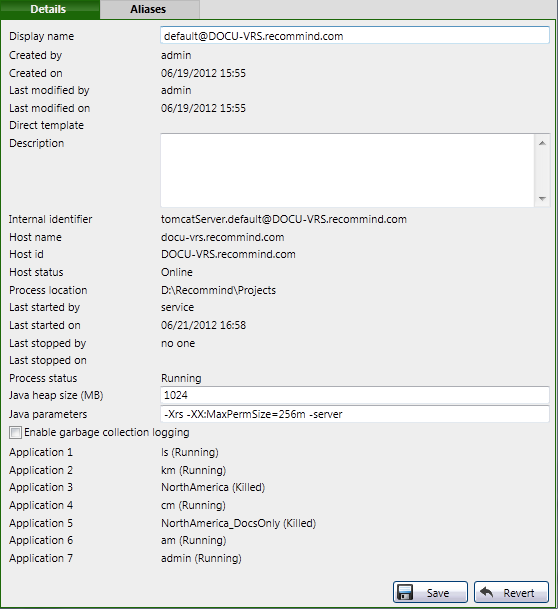Viewport: 558px width, 609px height.
Task: Select 'NorthAmerica_DocsOnly (Killed)' value
Action: 238,523
